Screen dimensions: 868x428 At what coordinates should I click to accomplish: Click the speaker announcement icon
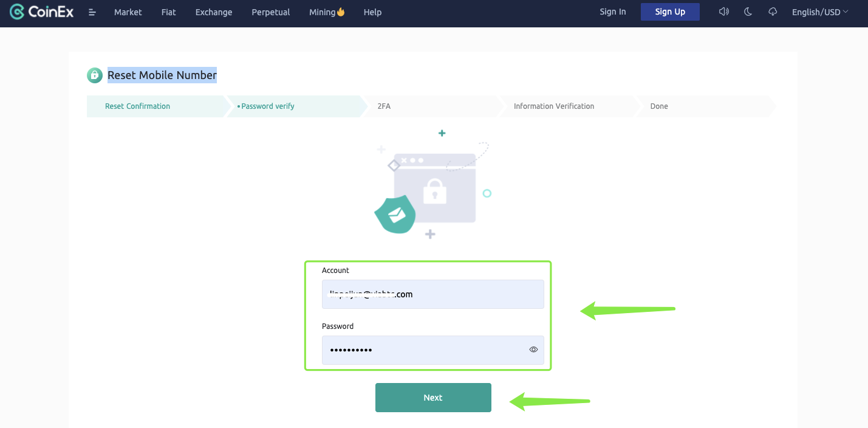(x=723, y=11)
